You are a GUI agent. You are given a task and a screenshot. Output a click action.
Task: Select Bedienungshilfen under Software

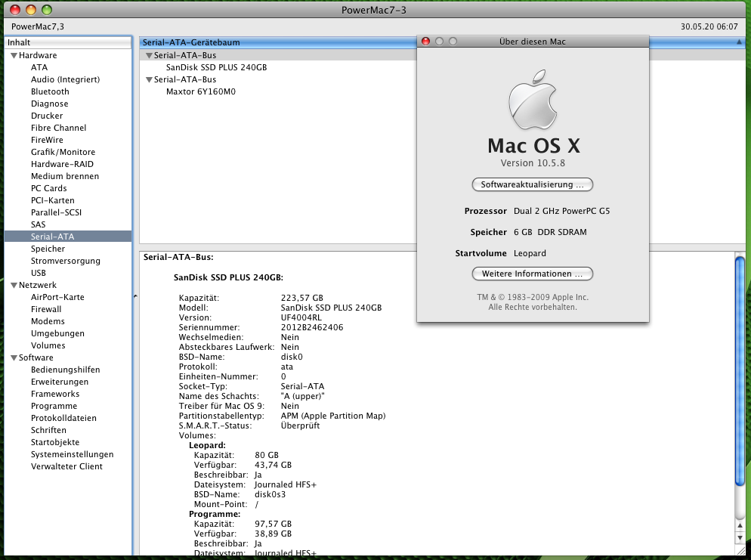point(66,370)
